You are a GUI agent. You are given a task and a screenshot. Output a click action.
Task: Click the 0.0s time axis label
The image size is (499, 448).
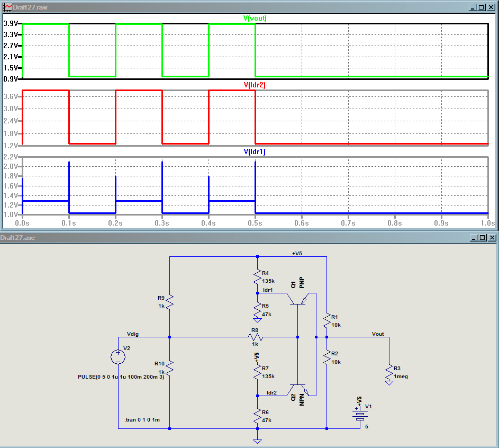pos(22,223)
